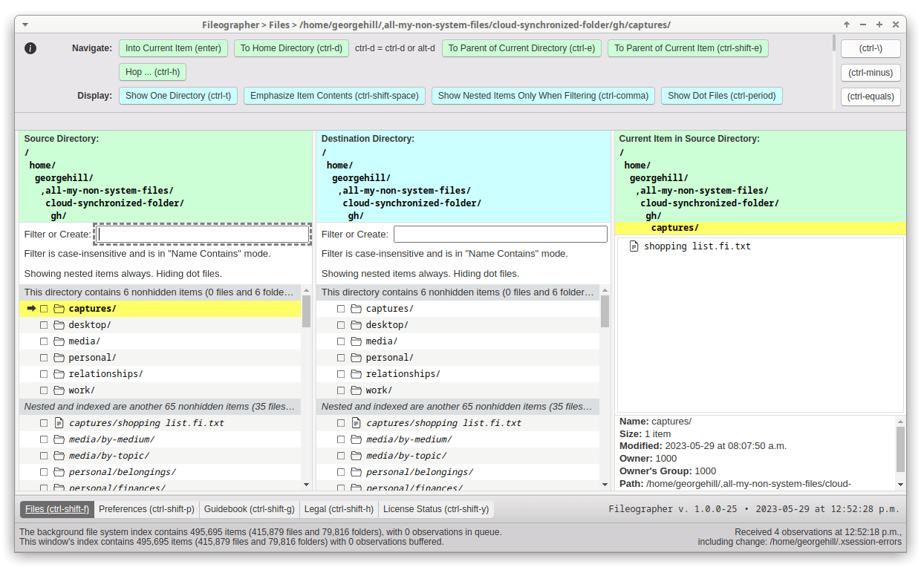Check the captures/ checkbox in the Destination list
The height and width of the screenshot is (570, 924).
[341, 309]
